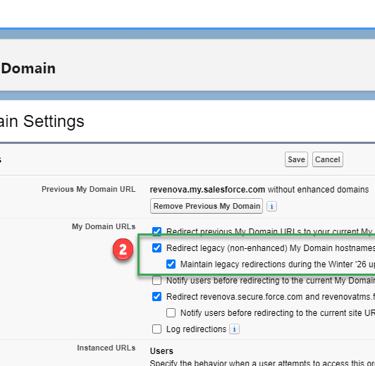Enable the Log redirections checkbox
Viewport: 375px width, 366px height.
tap(157, 329)
